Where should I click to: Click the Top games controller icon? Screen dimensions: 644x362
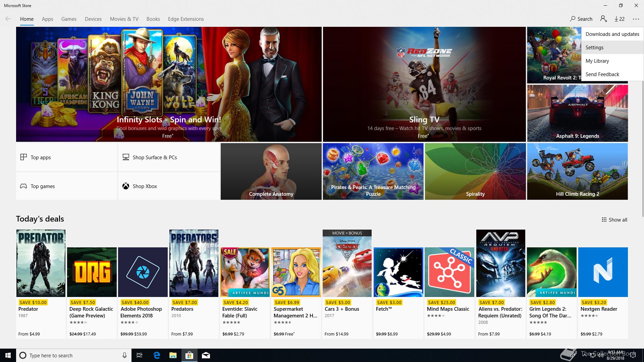point(23,186)
